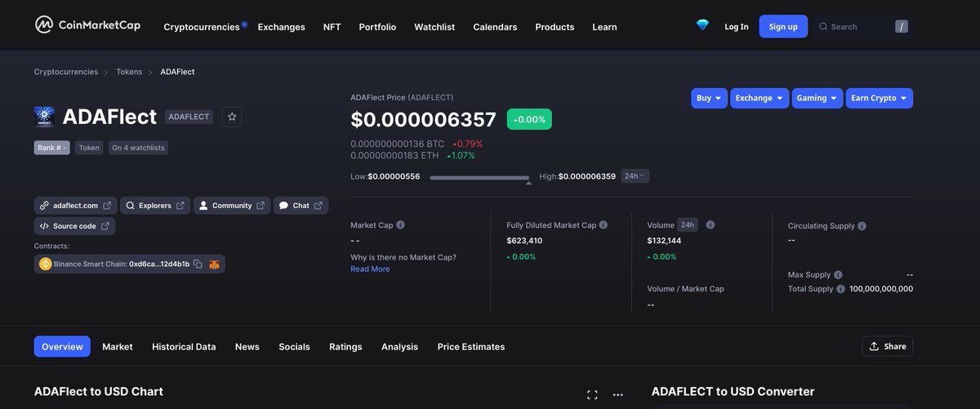
Task: Open Portfolio from the top navigation
Action: click(377, 27)
